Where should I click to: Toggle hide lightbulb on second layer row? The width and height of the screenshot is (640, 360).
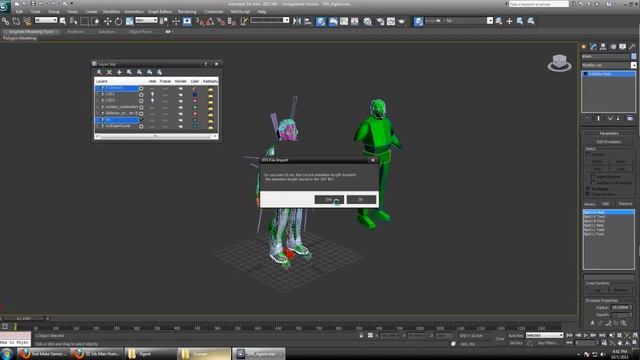153,94
